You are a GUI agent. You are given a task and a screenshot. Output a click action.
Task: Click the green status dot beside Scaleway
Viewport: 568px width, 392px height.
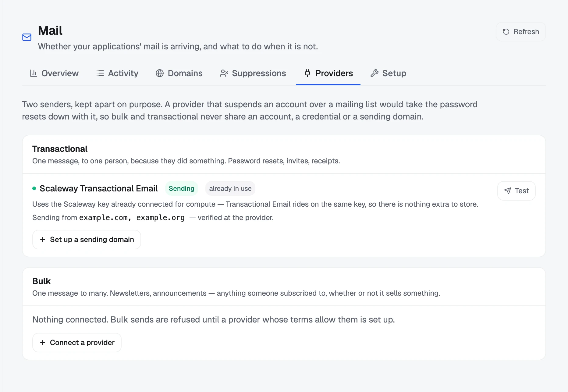[34, 188]
